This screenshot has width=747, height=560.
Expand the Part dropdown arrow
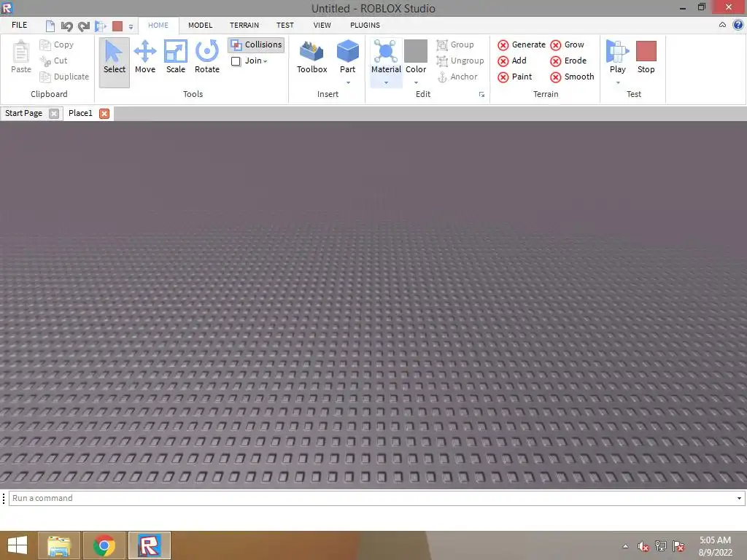click(348, 83)
